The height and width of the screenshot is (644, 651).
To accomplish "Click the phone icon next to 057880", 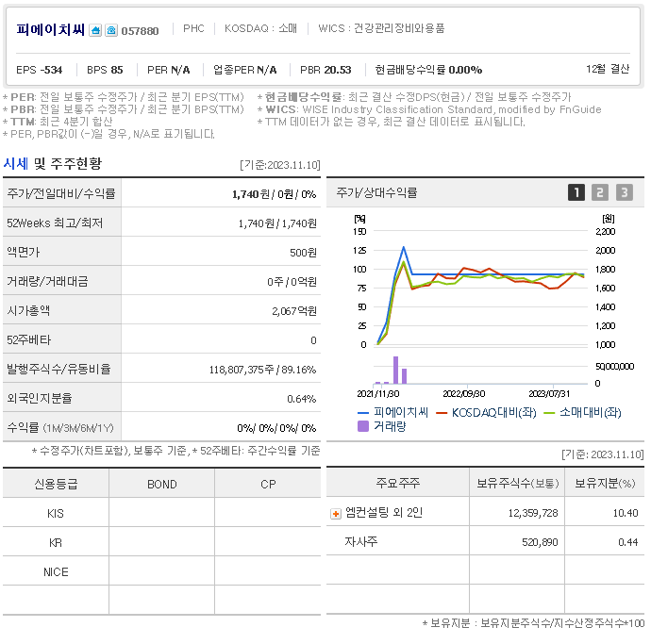I will coord(111,30).
